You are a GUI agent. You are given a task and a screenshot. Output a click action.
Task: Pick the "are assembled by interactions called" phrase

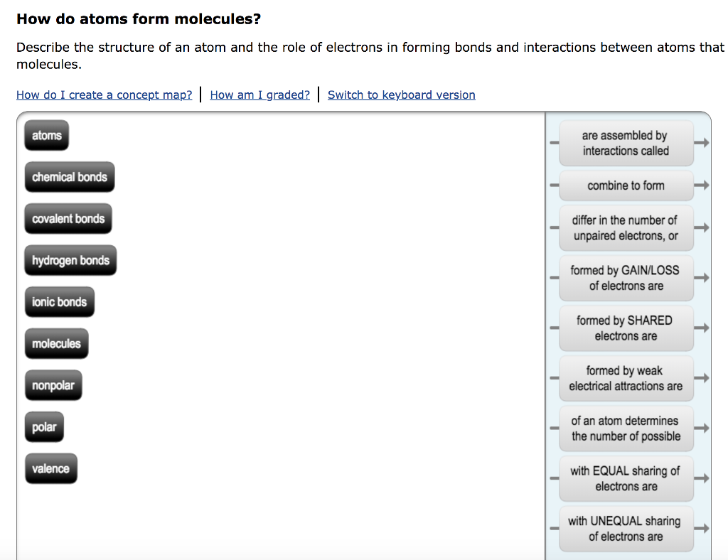[626, 143]
